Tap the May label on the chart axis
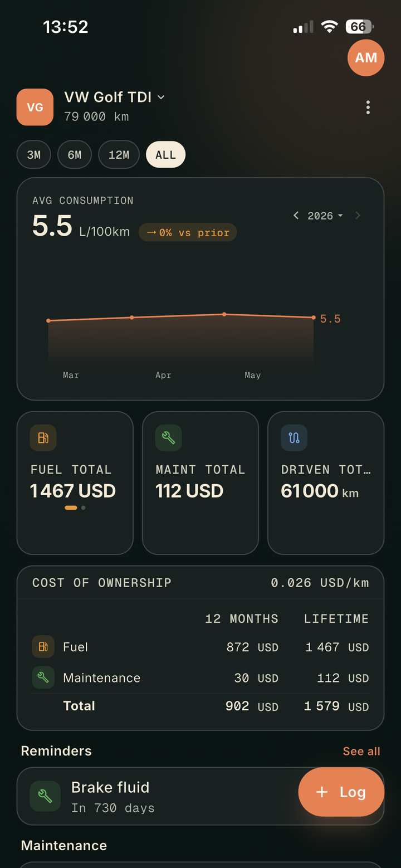 point(252,375)
